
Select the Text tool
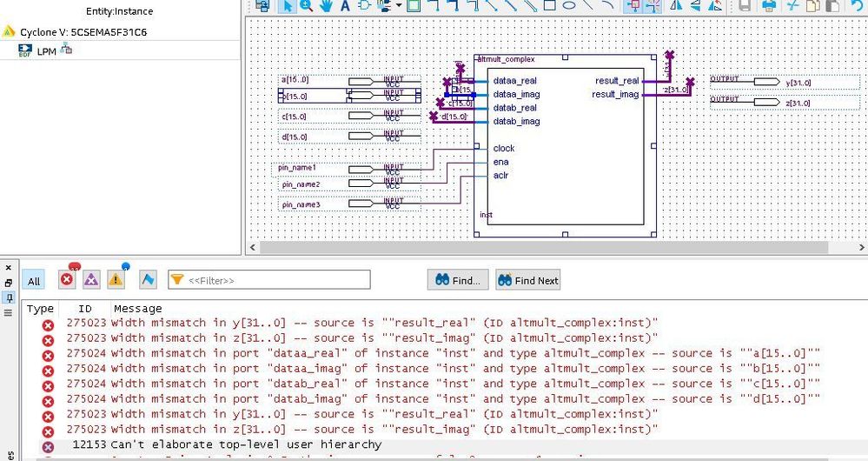click(345, 5)
